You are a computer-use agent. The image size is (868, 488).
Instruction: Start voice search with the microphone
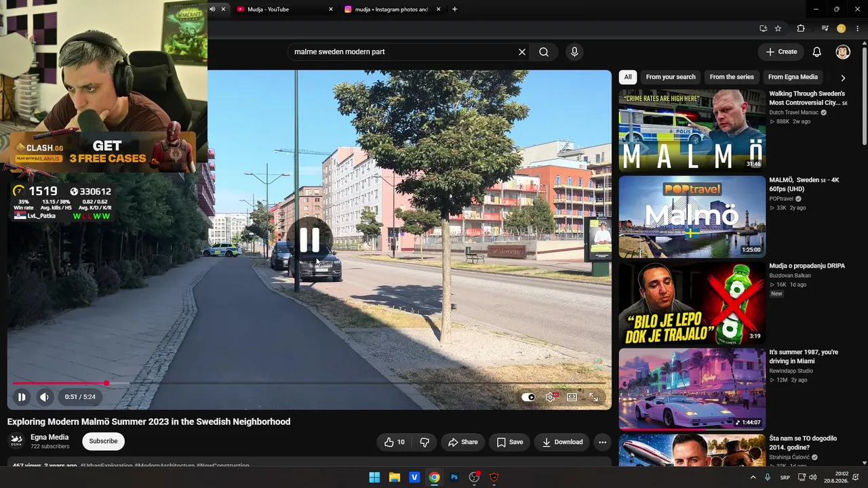tap(574, 52)
